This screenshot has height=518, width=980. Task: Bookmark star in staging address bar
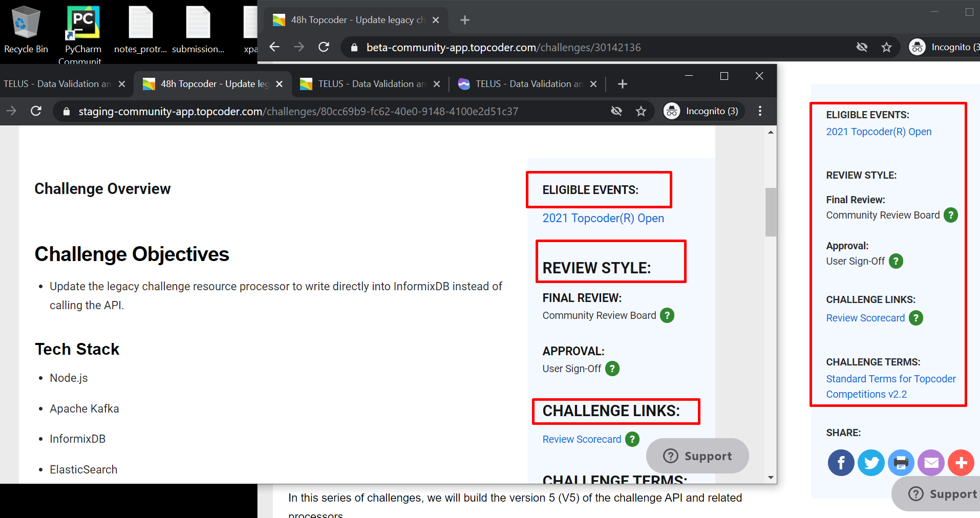coord(641,111)
